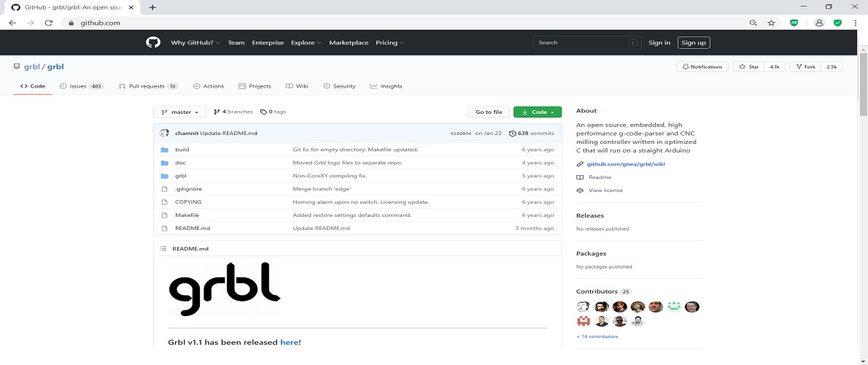Viewport: 868px width, 365px height.
Task: Click the GitHub octocat logo
Action: pyautogui.click(x=152, y=42)
